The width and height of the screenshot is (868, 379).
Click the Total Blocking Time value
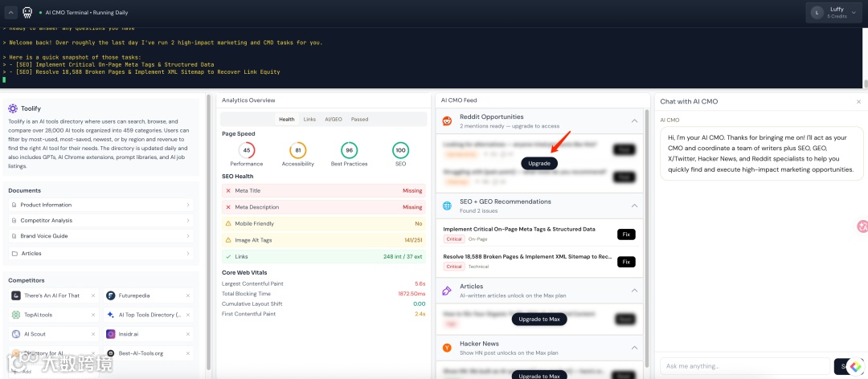click(411, 294)
